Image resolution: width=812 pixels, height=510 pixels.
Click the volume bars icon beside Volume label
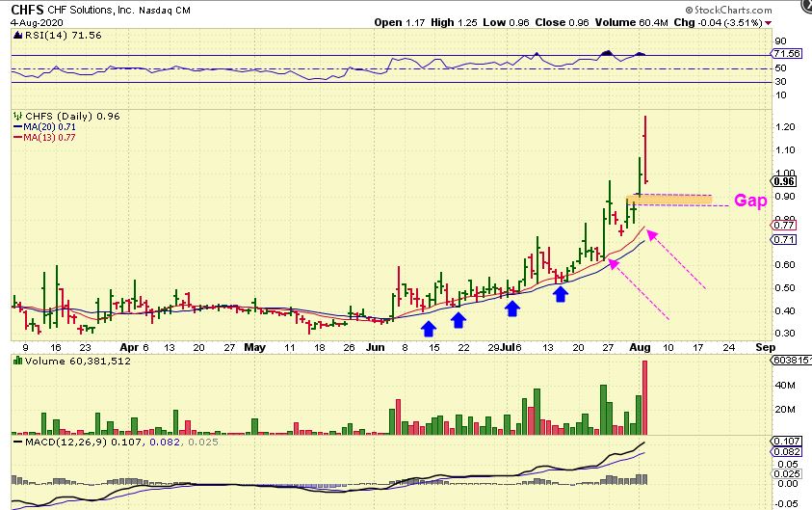(x=17, y=361)
